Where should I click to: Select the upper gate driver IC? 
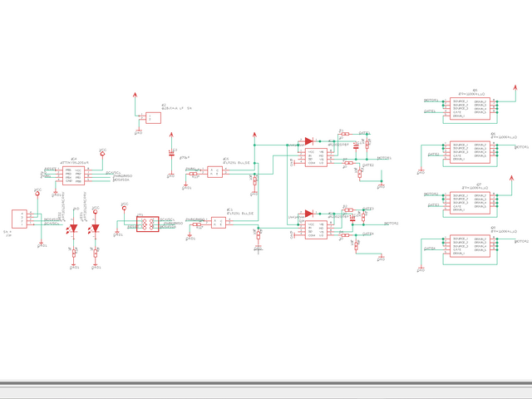pyautogui.click(x=316, y=157)
